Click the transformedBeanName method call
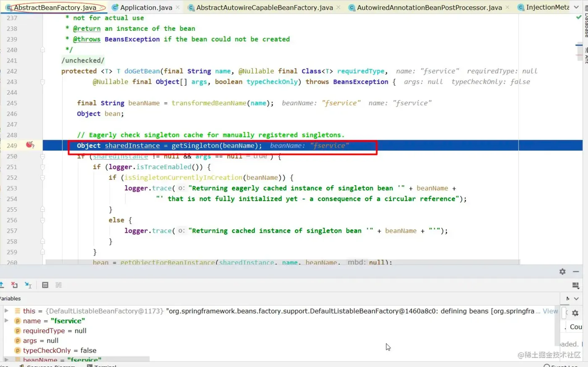 coord(209,103)
